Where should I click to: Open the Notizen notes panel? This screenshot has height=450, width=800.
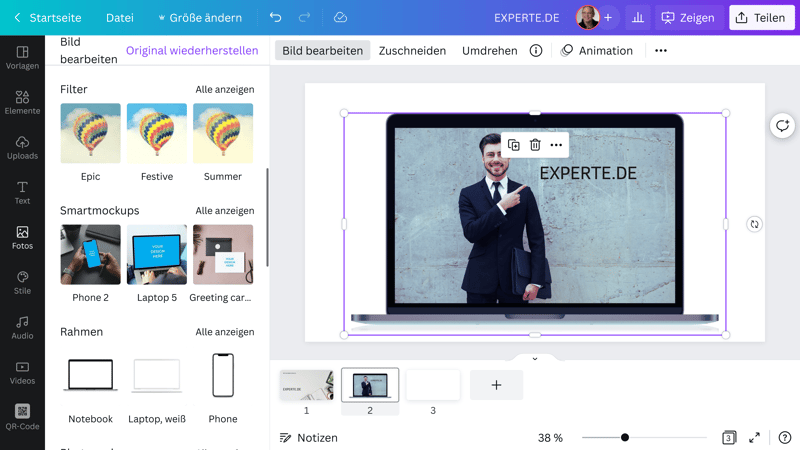pyautogui.click(x=308, y=438)
